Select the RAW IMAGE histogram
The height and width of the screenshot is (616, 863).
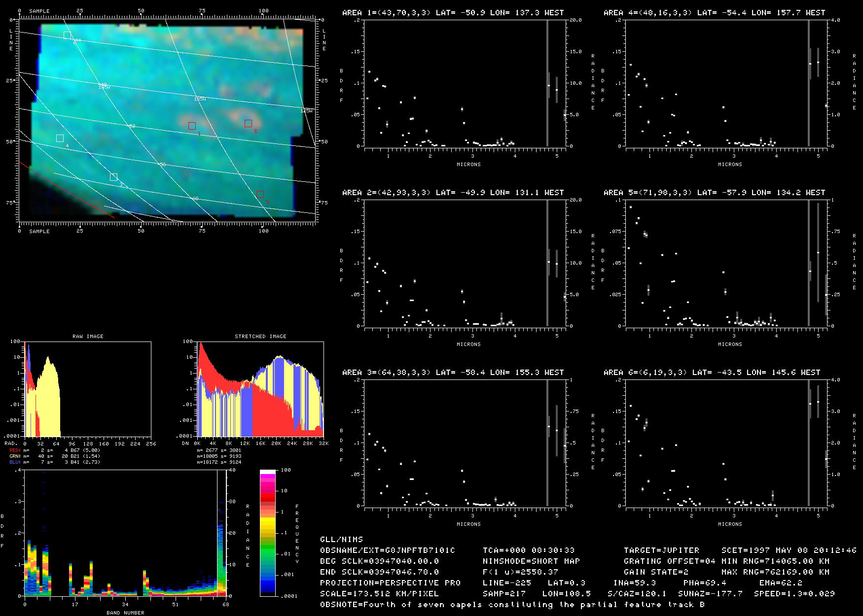coord(88,388)
